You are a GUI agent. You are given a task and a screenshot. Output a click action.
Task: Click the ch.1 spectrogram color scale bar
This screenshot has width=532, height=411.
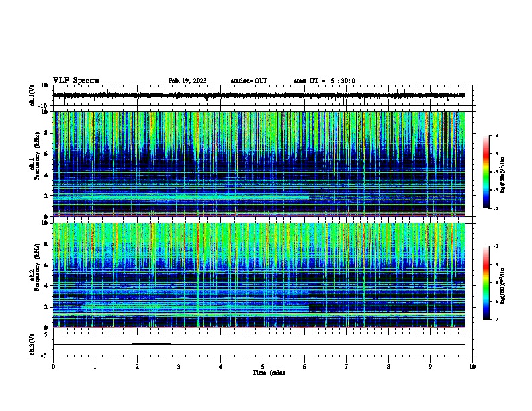pyautogui.click(x=486, y=172)
